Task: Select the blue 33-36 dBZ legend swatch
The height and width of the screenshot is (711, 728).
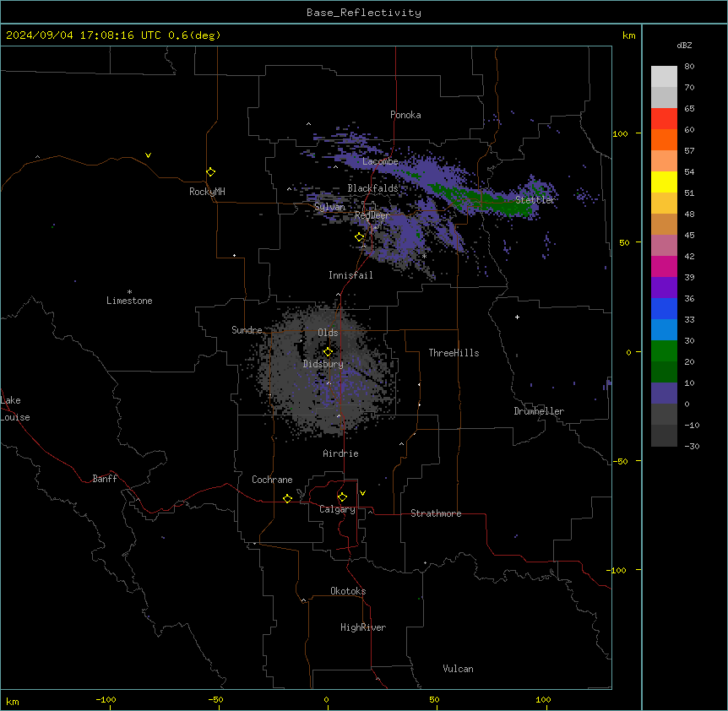Action: pyautogui.click(x=664, y=308)
